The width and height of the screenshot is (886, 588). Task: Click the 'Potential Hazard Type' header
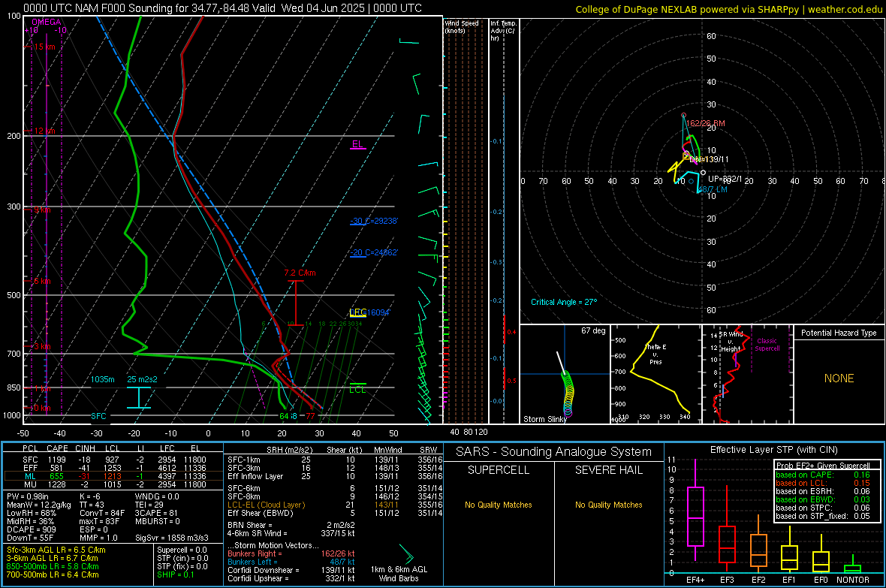839,333
